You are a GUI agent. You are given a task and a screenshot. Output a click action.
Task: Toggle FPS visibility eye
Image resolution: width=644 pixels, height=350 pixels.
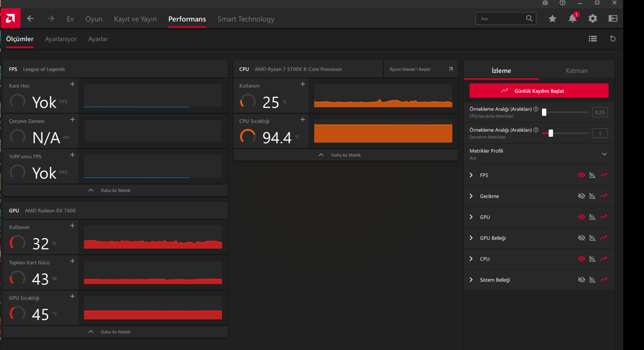tap(582, 175)
